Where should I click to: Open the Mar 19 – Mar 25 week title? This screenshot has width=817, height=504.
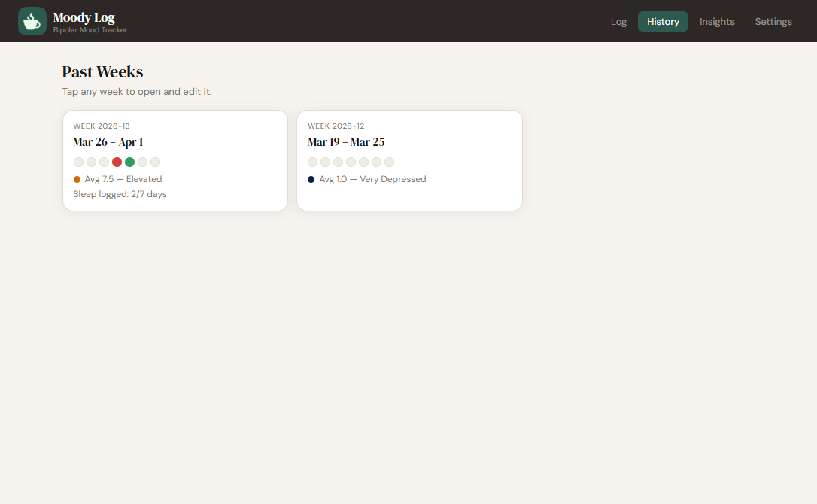(346, 142)
